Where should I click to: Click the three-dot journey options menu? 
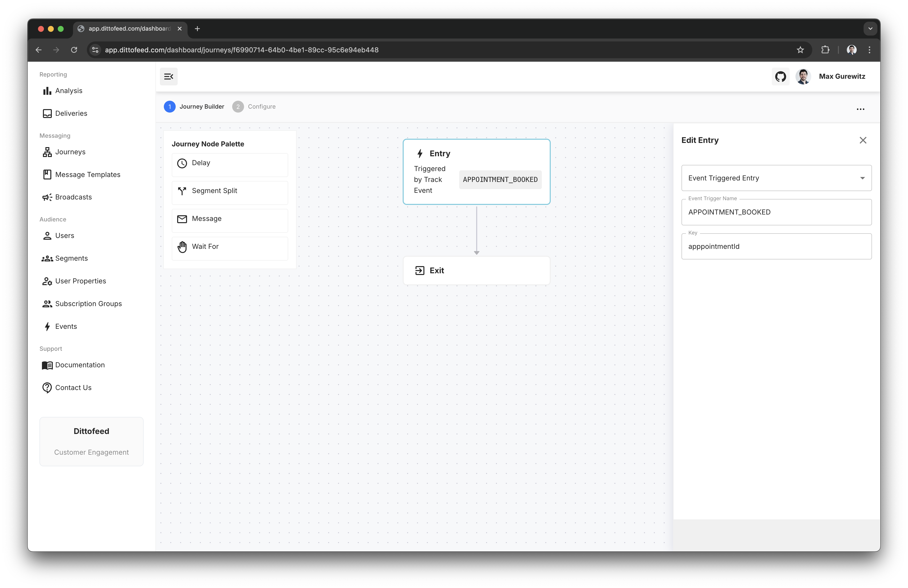860,109
